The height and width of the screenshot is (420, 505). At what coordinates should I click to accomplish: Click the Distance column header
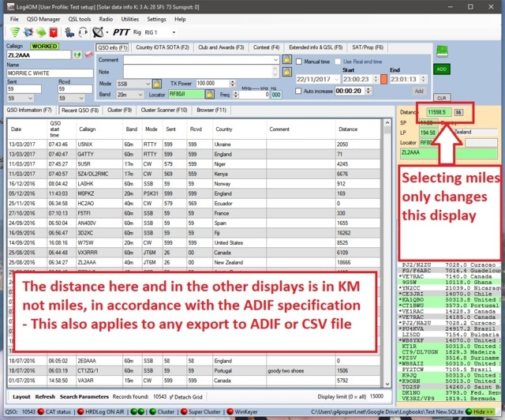[357, 129]
